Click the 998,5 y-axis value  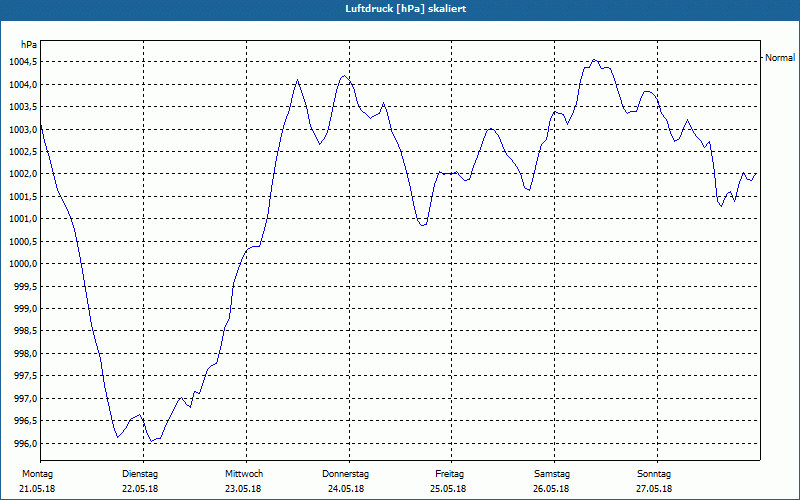click(x=25, y=331)
